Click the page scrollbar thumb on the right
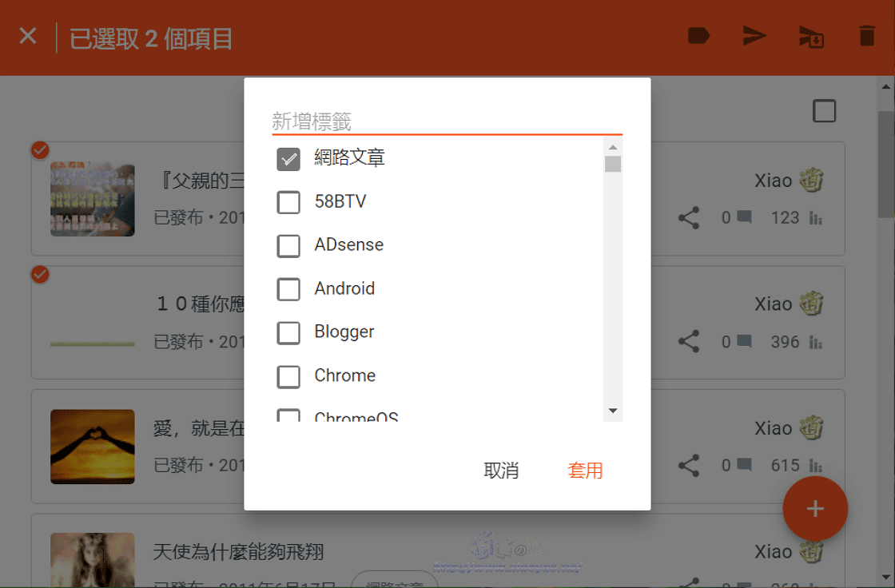Screen dimensions: 895x588 (886, 165)
